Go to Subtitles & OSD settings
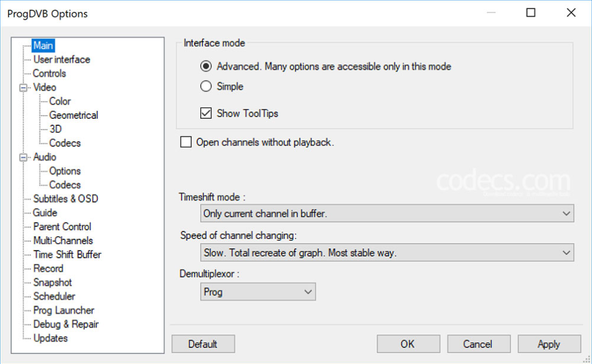The image size is (592, 364). (65, 199)
